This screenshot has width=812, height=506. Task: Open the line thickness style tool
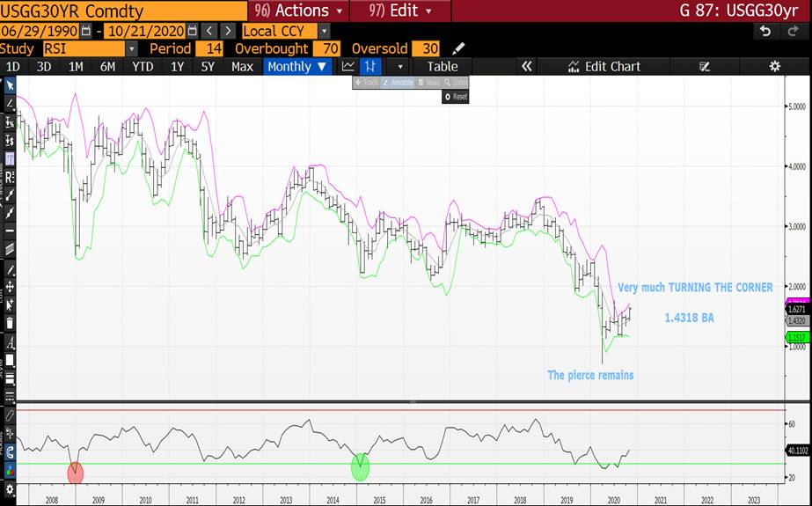(10, 378)
